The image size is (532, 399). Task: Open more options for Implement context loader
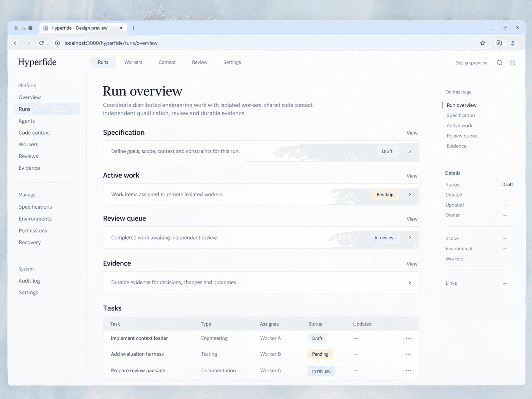tap(409, 338)
